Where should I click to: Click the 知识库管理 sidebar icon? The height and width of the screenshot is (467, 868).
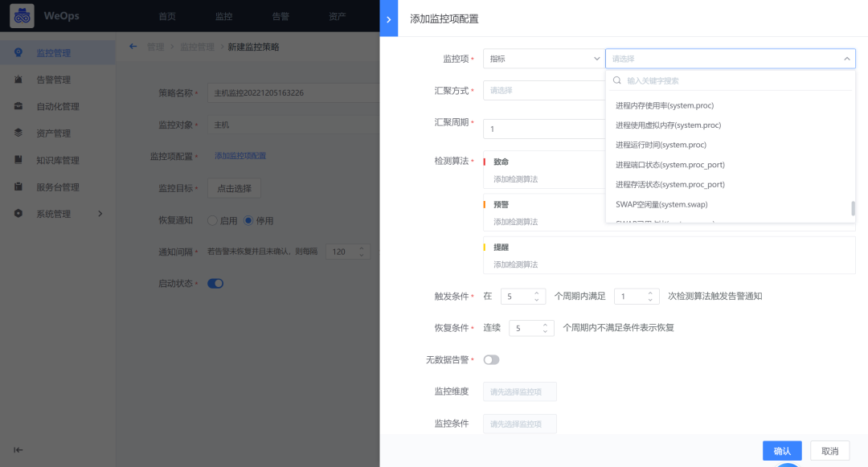(x=18, y=160)
